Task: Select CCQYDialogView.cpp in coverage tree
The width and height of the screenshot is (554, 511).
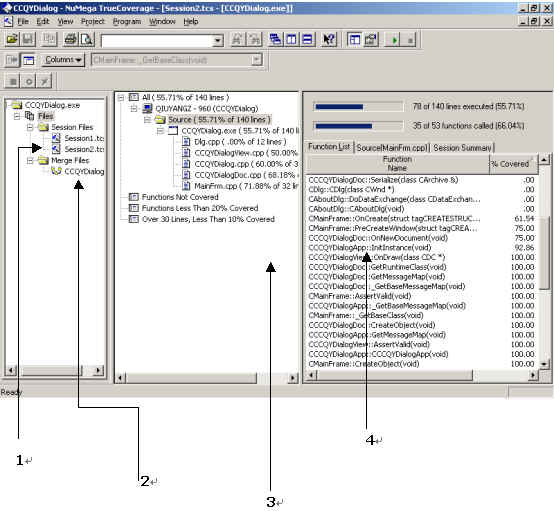Action: (x=246, y=153)
